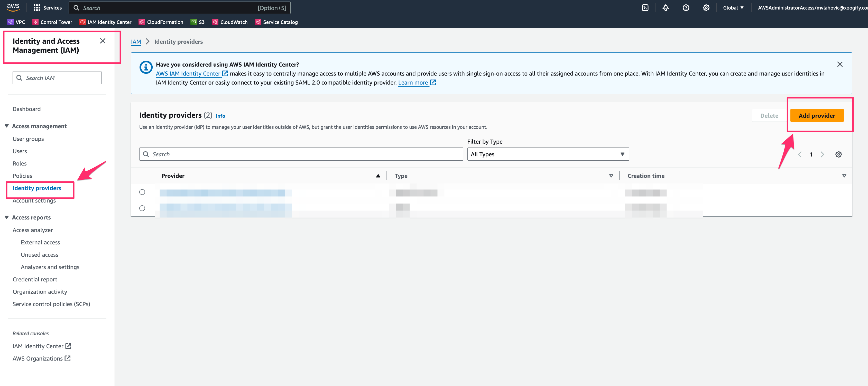Open AWS account settings gear

[706, 7]
